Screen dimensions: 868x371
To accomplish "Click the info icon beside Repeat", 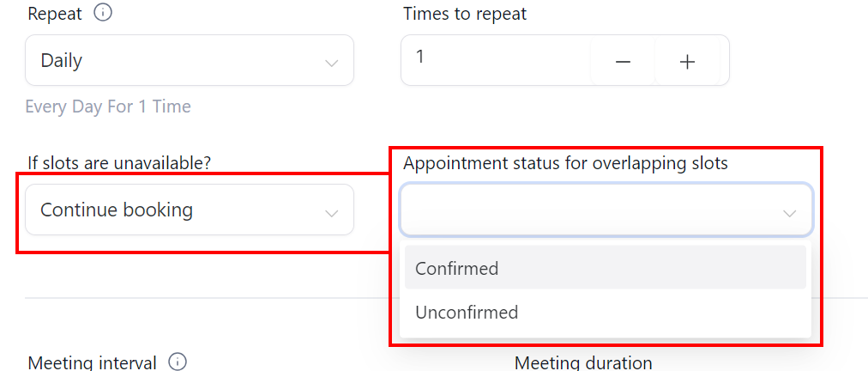I will [103, 13].
